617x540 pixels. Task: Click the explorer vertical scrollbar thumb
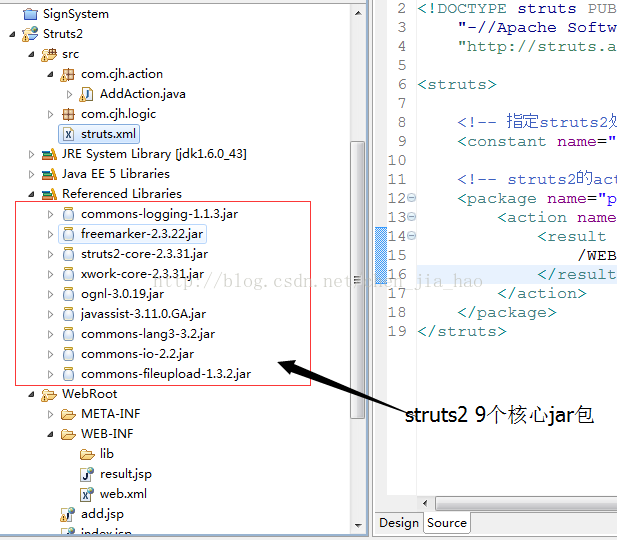(x=357, y=280)
